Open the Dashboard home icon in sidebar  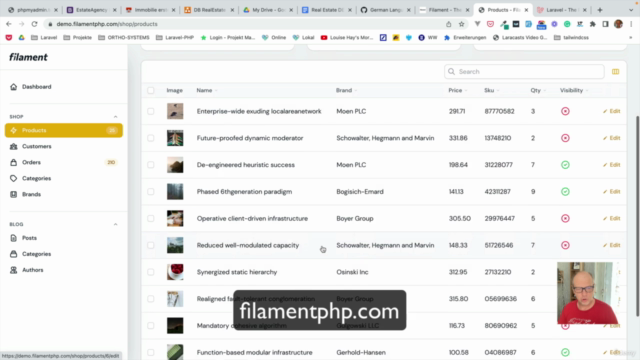click(x=13, y=87)
